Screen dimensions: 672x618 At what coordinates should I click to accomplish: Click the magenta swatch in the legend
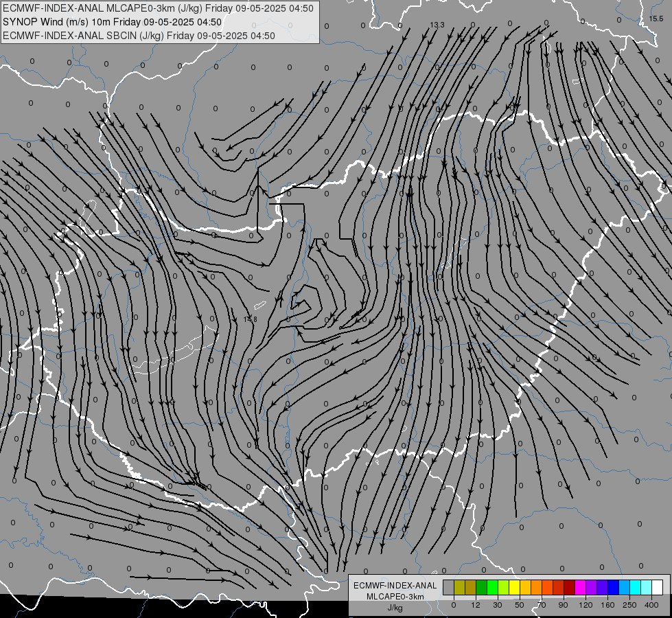point(580,587)
